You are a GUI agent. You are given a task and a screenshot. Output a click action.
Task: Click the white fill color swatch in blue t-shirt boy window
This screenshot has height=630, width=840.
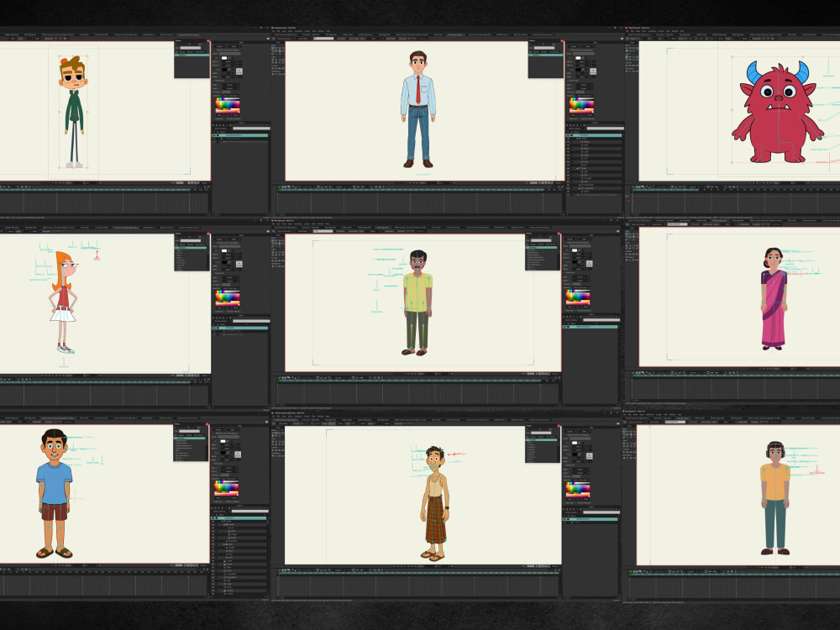coord(223,442)
